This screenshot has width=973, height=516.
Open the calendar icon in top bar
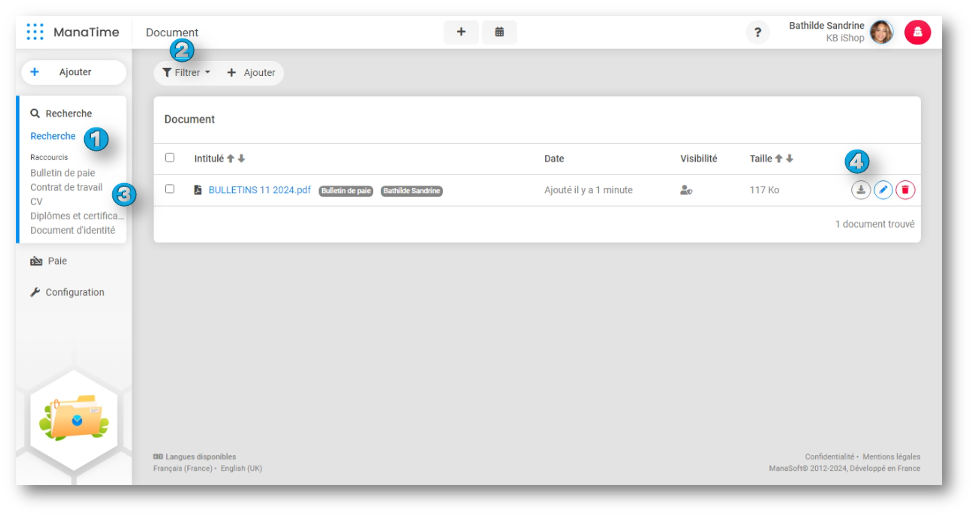(x=499, y=32)
